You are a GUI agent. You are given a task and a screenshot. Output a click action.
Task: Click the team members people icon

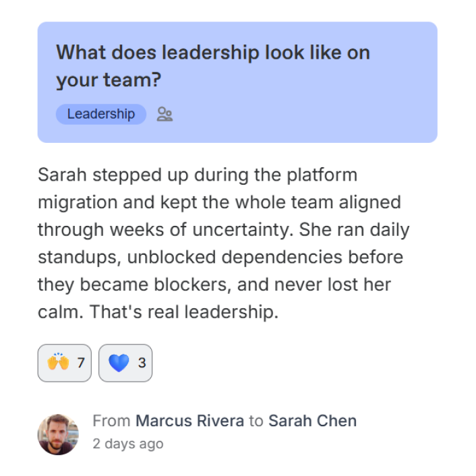(x=165, y=114)
